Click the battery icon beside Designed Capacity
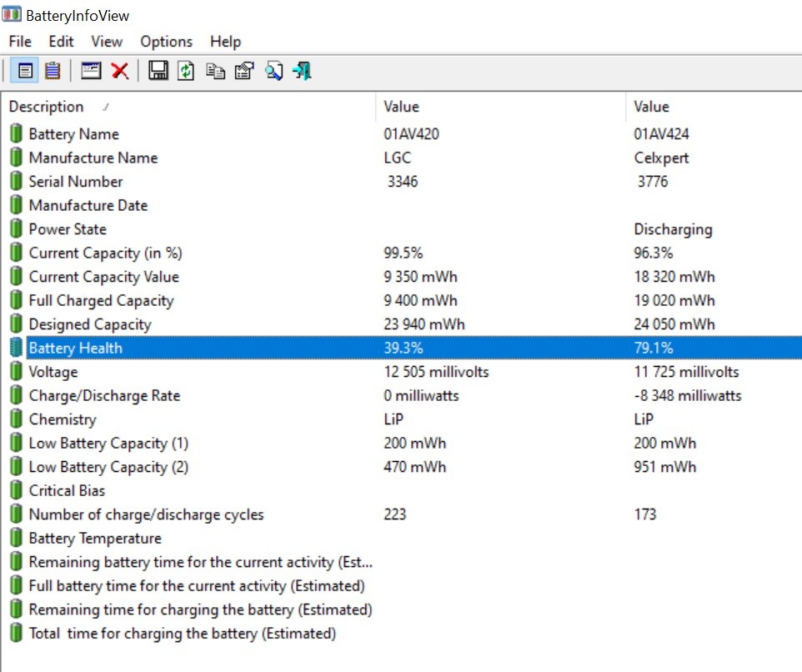802x672 pixels. 17,323
